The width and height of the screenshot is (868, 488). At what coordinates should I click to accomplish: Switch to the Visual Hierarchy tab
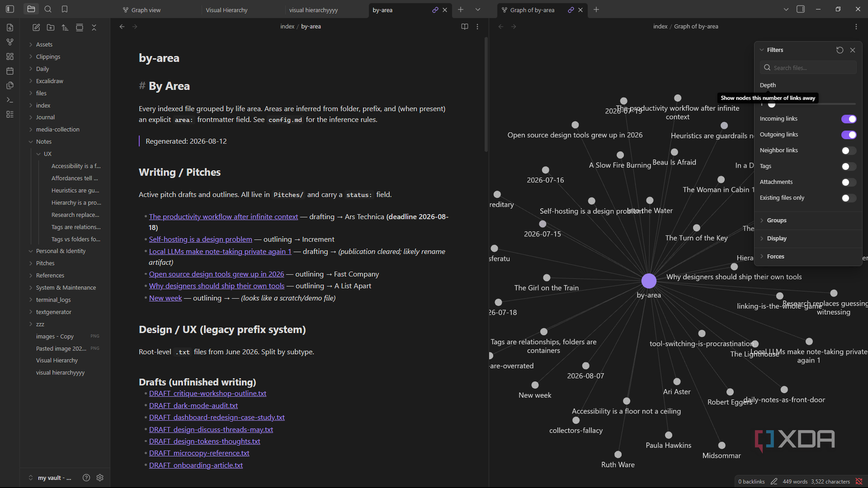click(x=227, y=10)
